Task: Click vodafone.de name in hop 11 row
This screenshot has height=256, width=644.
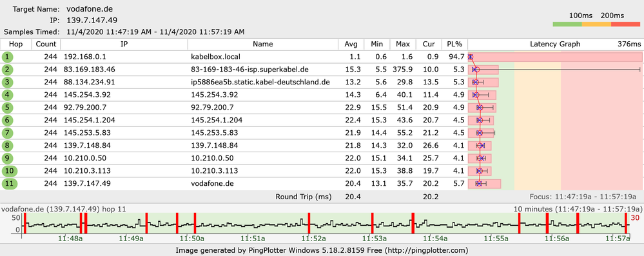Action: click(x=212, y=184)
